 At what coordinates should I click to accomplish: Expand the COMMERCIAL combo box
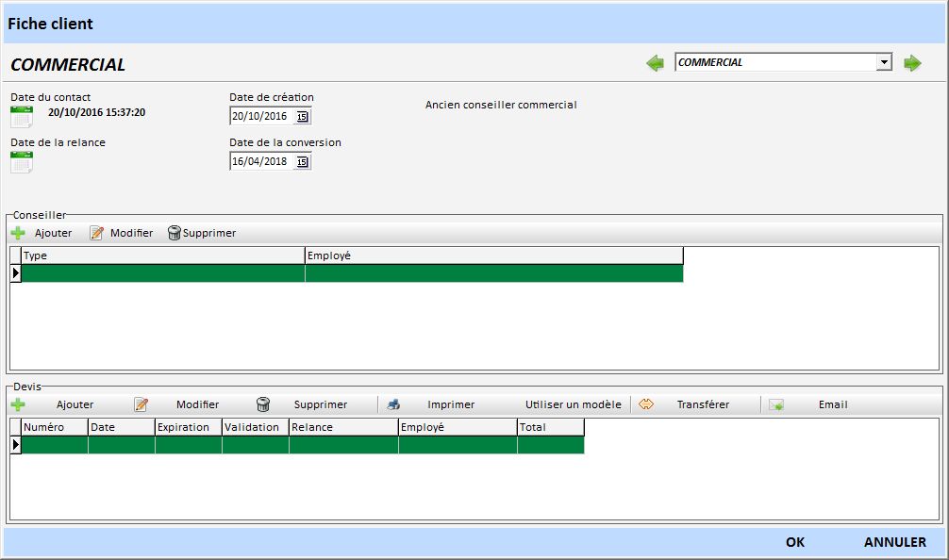[884, 62]
